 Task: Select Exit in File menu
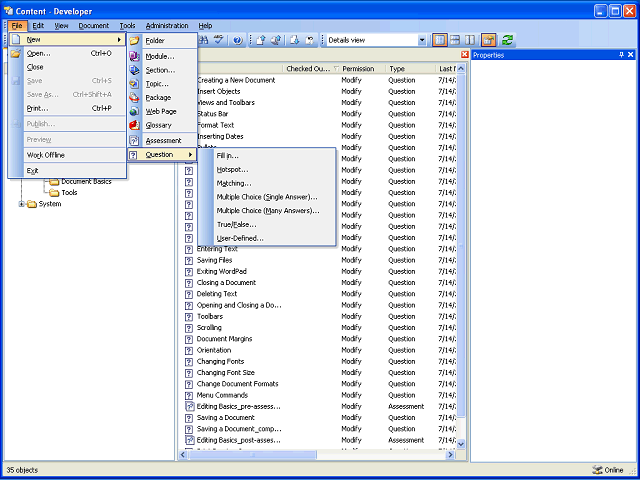pyautogui.click(x=67, y=171)
